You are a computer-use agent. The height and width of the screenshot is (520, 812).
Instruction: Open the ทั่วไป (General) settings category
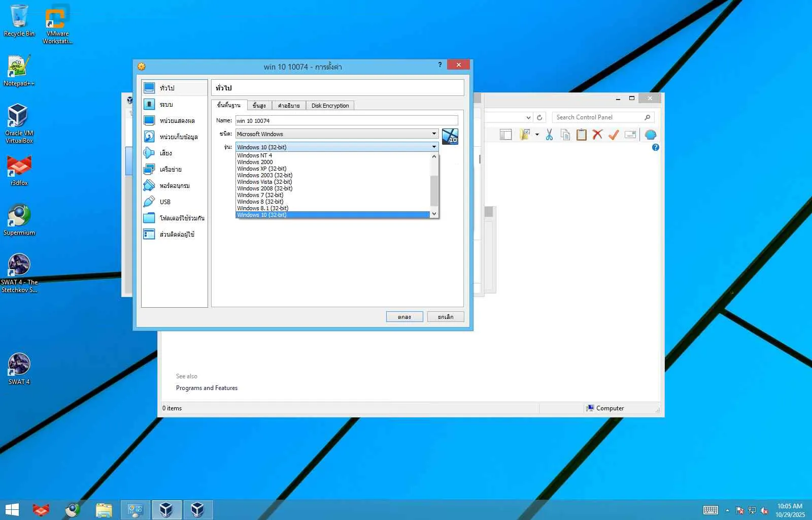click(x=174, y=88)
